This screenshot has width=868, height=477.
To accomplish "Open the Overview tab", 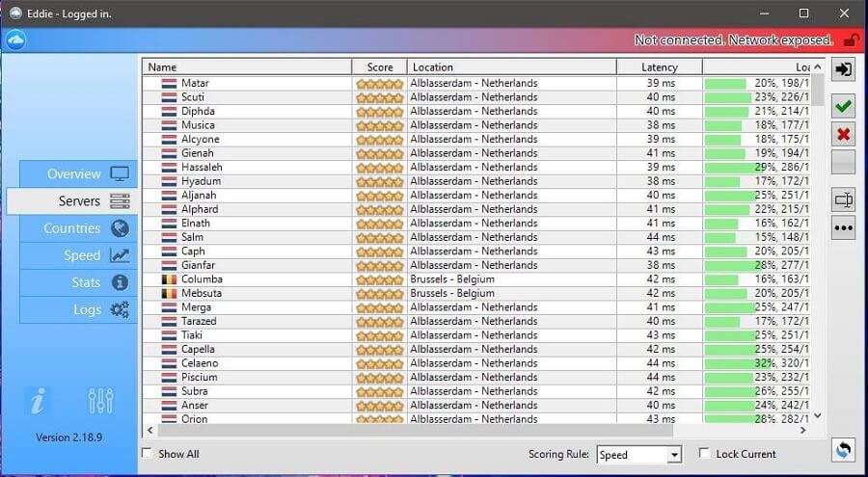I will [x=78, y=173].
